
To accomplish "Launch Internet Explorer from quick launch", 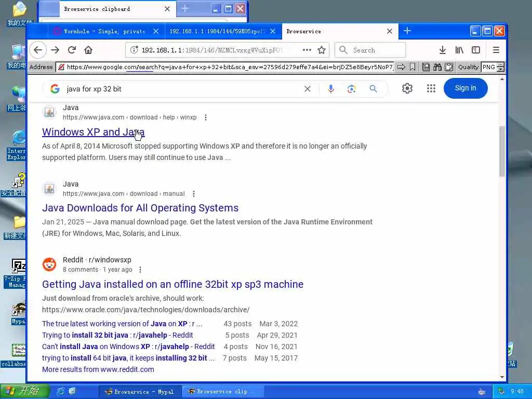I will [x=61, y=391].
